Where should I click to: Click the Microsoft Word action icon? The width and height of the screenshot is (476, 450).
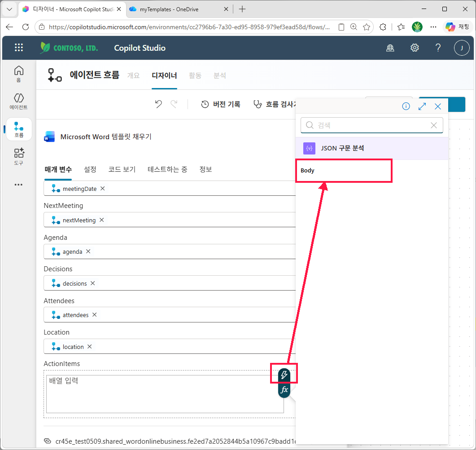point(49,137)
